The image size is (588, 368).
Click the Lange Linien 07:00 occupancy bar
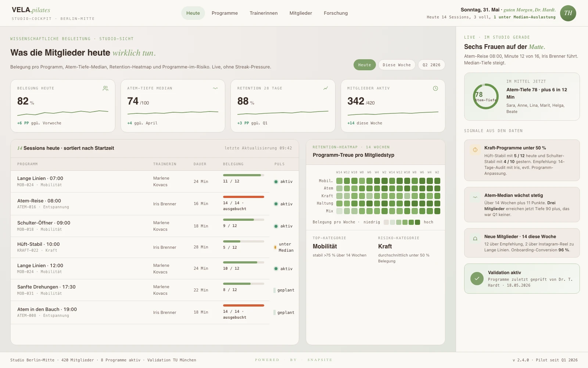pos(244,175)
